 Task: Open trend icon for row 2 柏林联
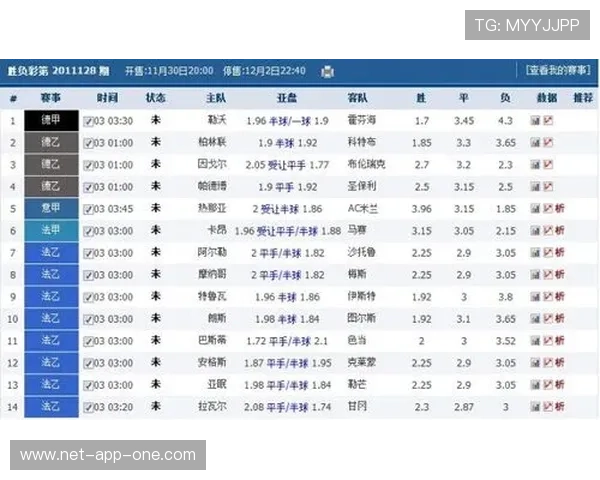click(x=548, y=143)
